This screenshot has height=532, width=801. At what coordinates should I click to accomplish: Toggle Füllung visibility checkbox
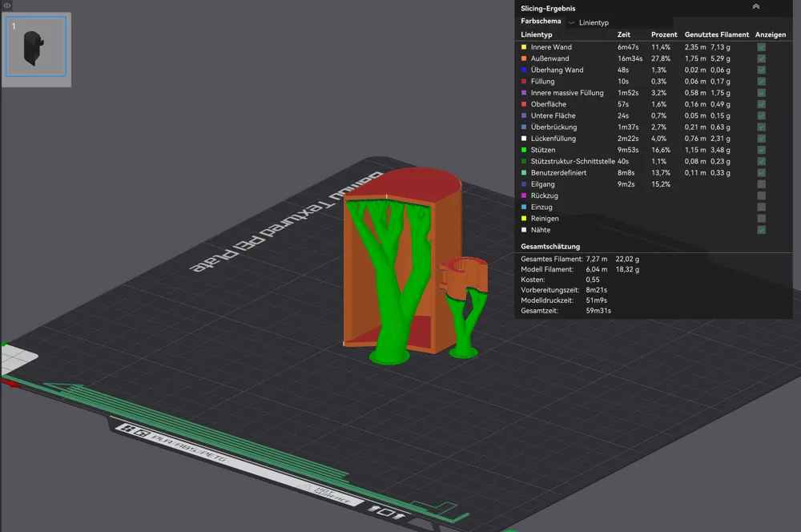(x=761, y=81)
